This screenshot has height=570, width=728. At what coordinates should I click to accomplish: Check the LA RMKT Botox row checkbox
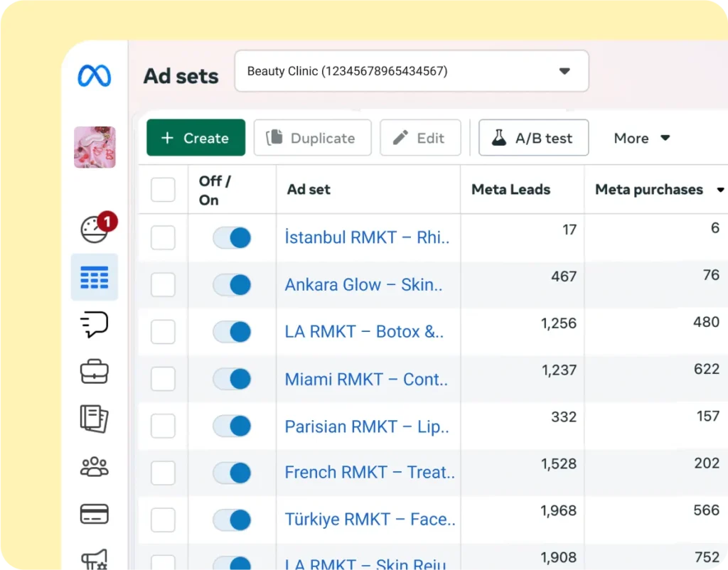(x=163, y=331)
